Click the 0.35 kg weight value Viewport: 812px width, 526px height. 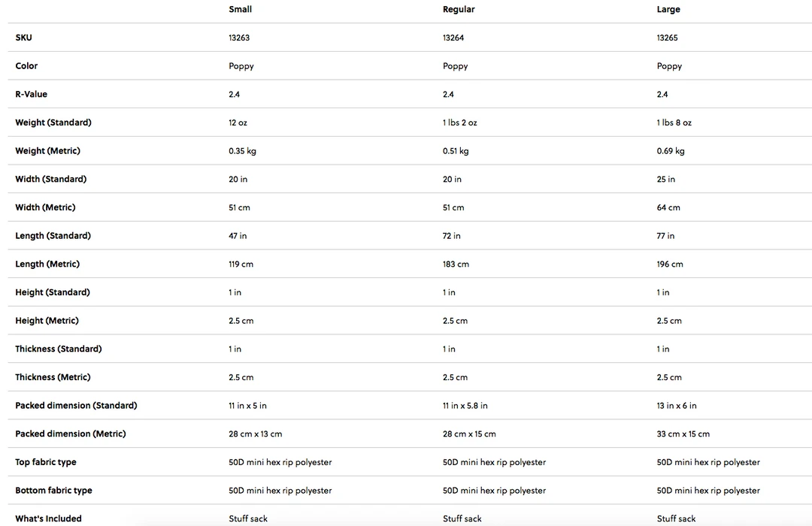[242, 151]
